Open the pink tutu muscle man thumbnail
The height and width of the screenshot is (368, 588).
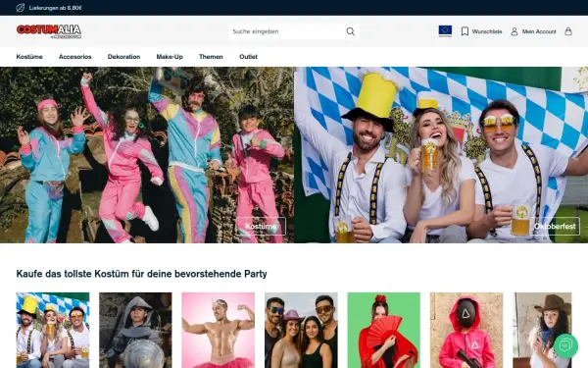tap(219, 330)
